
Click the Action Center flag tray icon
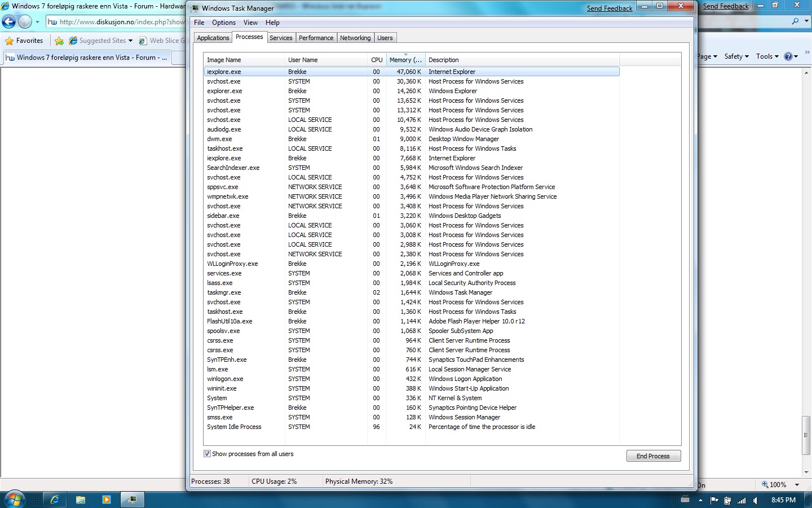coord(714,500)
